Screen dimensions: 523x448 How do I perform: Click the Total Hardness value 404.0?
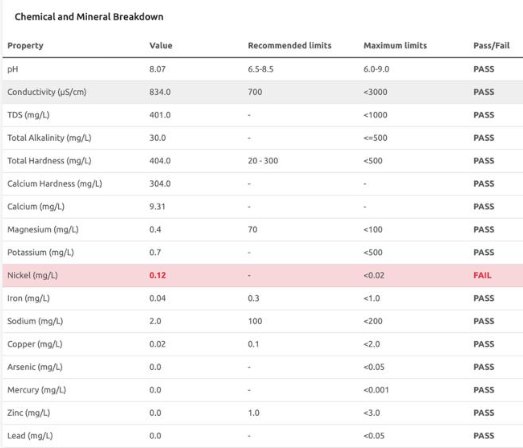pos(160,161)
